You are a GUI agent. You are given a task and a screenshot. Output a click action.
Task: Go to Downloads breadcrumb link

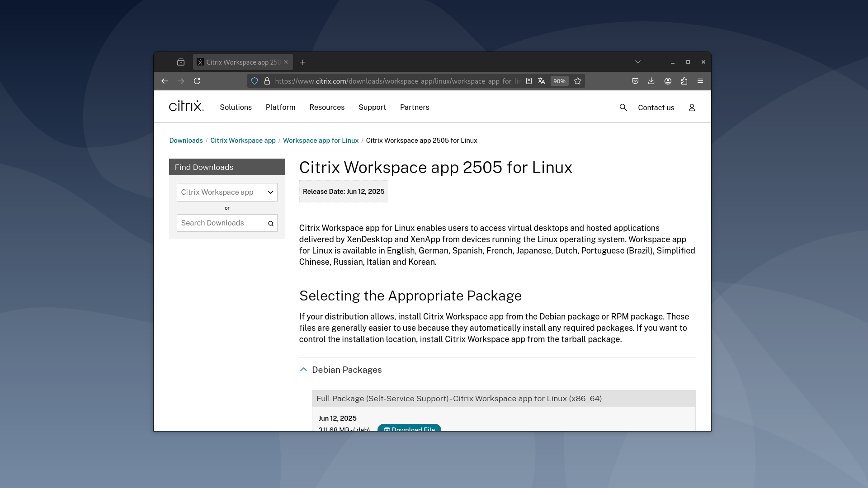point(186,141)
